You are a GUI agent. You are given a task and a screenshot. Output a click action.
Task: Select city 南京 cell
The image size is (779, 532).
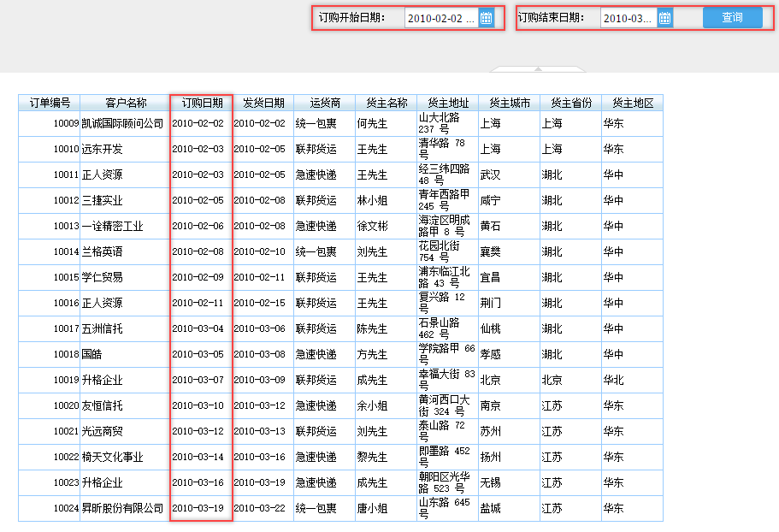pos(510,405)
